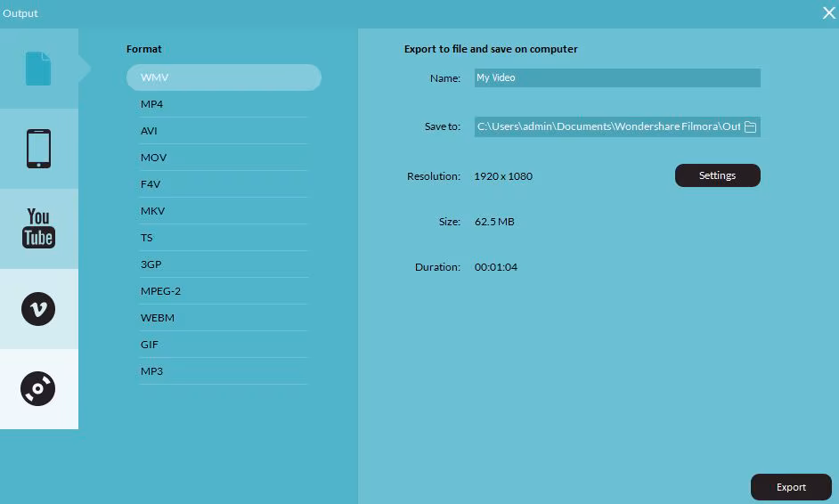Click the 62.5 MB size value

494,222
